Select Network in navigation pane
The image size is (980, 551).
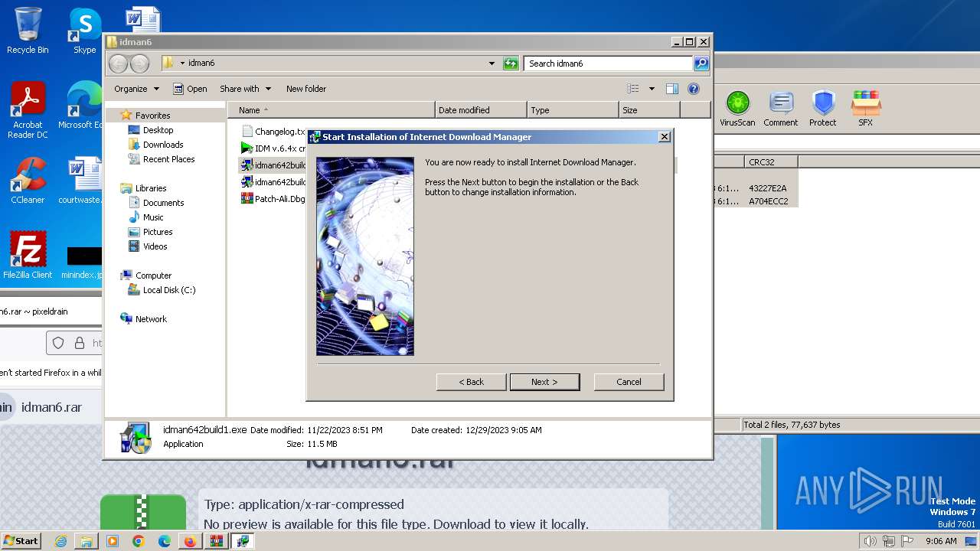click(x=151, y=319)
